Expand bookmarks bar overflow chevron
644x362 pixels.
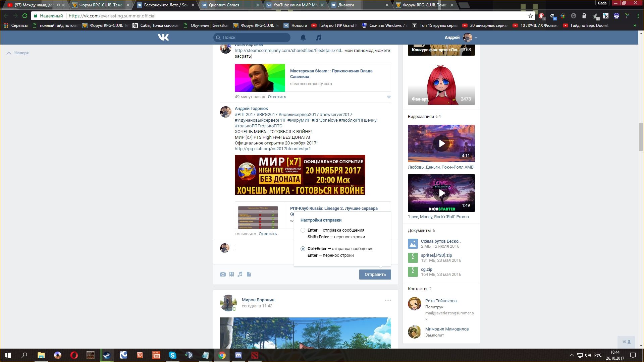pos(635,25)
